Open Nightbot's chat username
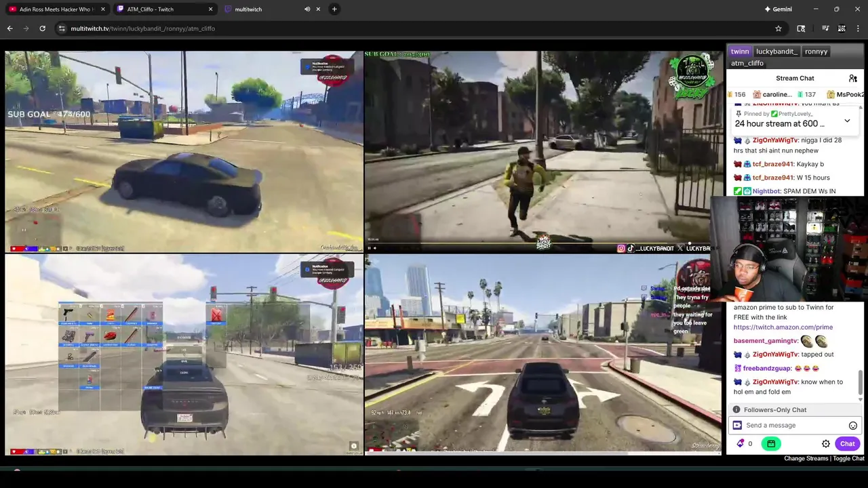 pyautogui.click(x=766, y=191)
